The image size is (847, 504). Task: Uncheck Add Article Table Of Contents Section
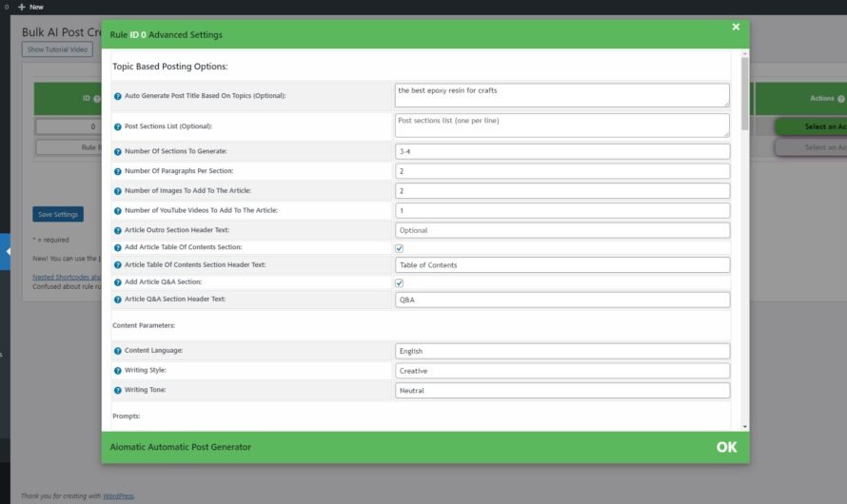click(399, 248)
